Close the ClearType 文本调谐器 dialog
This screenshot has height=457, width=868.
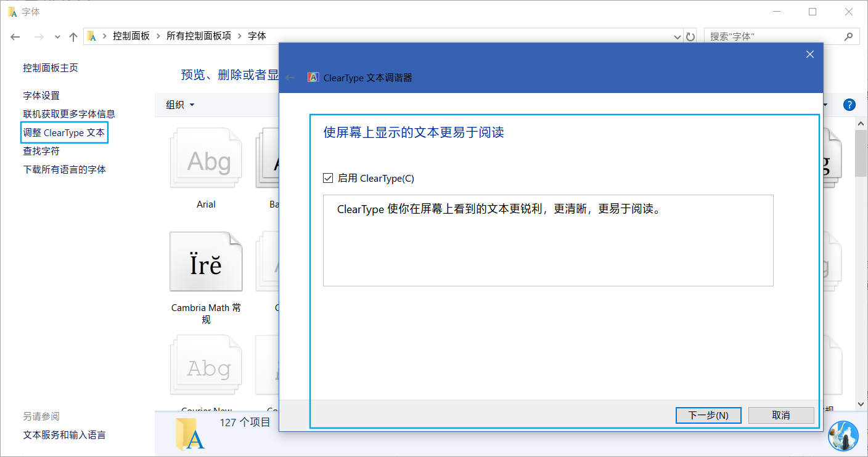[x=810, y=54]
